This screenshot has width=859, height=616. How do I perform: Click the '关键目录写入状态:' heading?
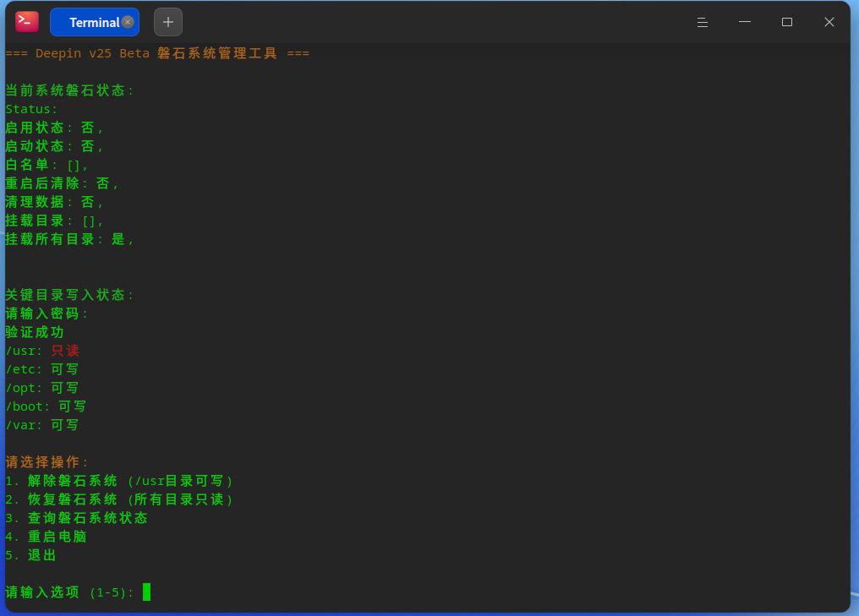69,295
